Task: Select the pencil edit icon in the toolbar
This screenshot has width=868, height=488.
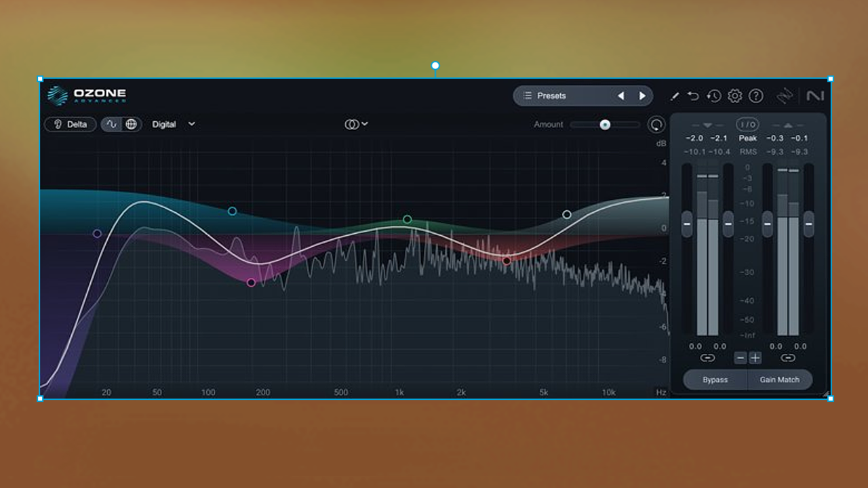Action: [x=675, y=96]
